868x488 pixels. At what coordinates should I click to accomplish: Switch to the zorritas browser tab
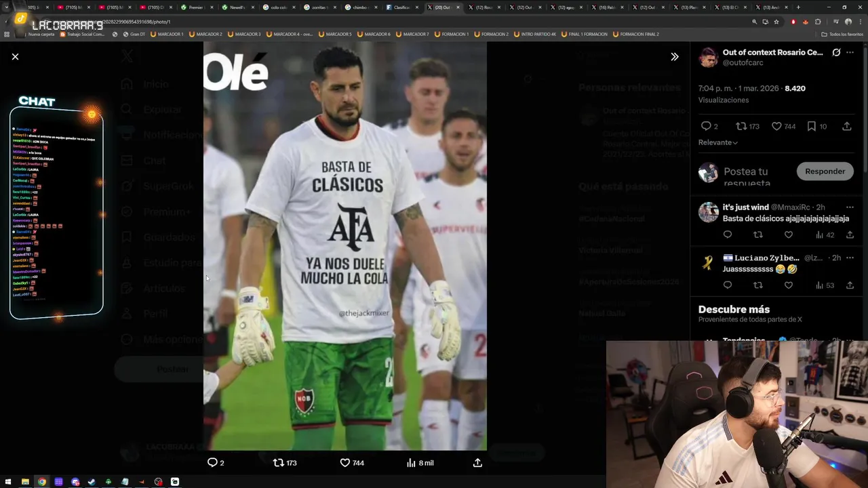[x=319, y=7]
